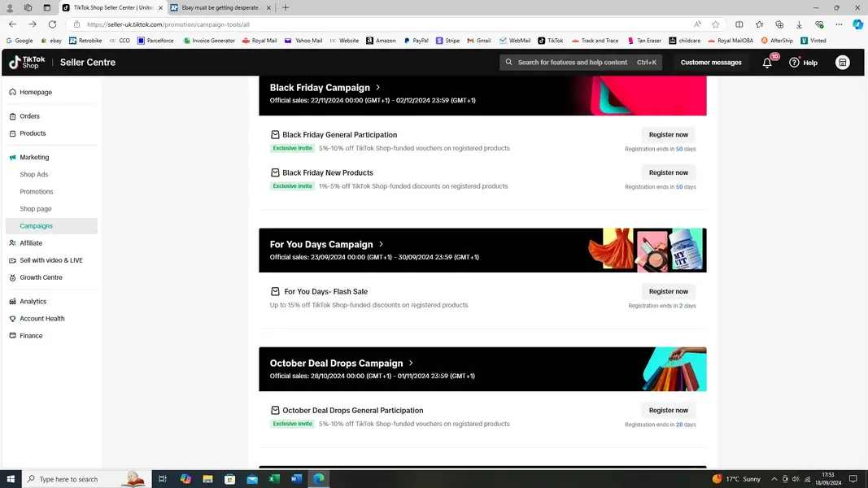Open the shop account icon
868x488 pixels.
click(x=843, y=63)
